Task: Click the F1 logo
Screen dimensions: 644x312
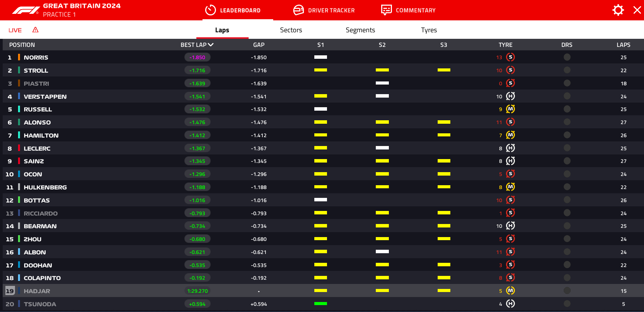Action: pos(25,10)
